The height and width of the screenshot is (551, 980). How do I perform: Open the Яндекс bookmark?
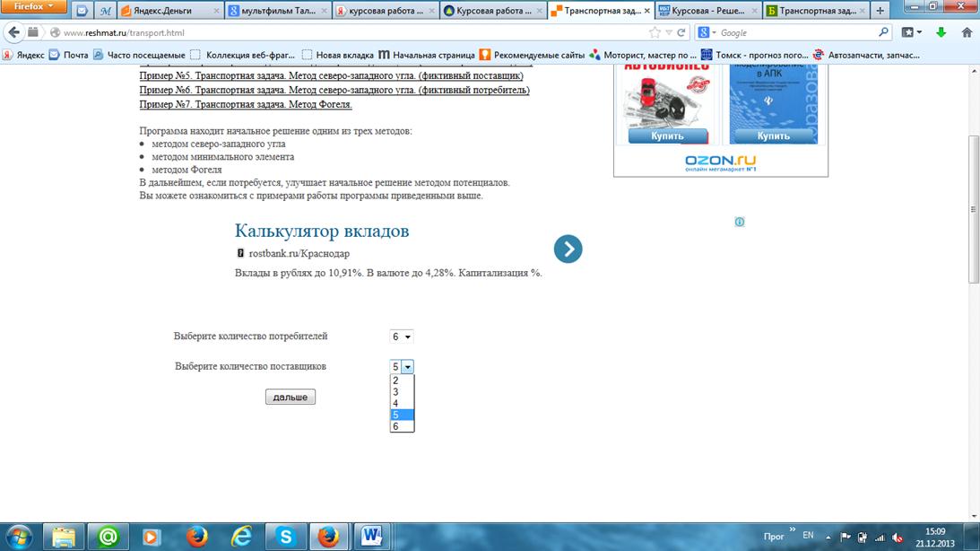[x=23, y=55]
